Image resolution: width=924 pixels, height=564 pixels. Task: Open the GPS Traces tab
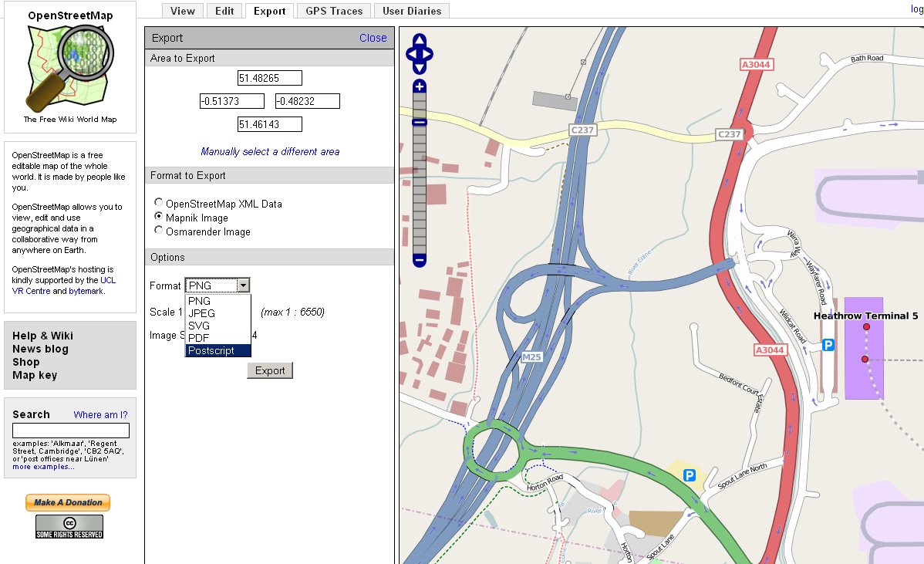[334, 11]
